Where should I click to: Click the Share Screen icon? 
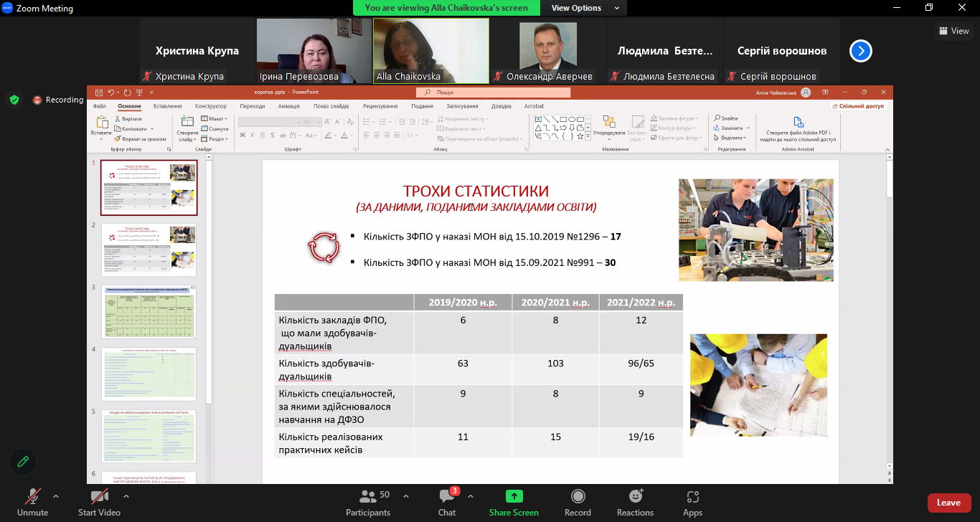pos(514,496)
